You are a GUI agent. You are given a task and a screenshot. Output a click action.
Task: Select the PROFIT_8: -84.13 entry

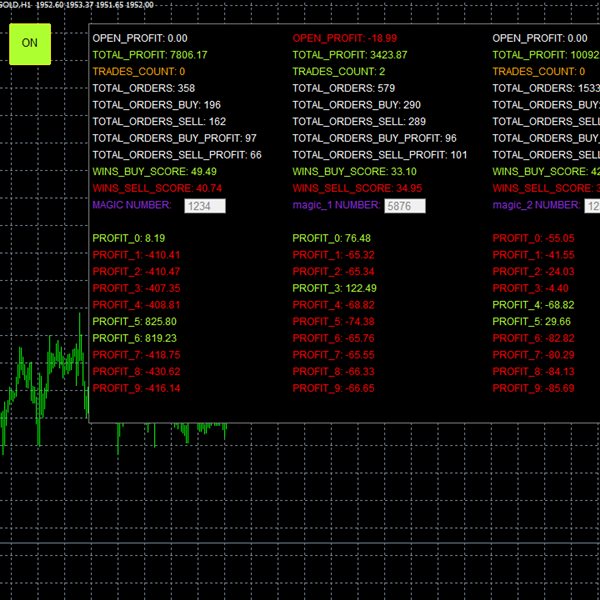533,371
